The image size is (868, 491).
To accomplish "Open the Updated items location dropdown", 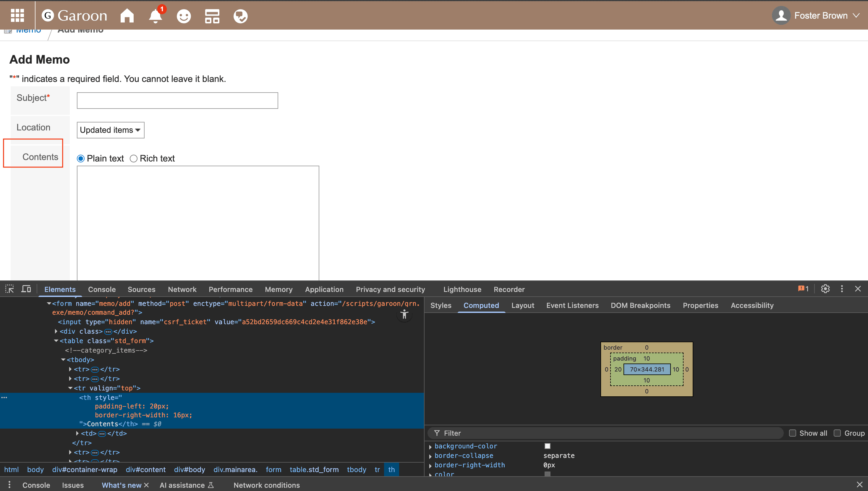I will (110, 130).
